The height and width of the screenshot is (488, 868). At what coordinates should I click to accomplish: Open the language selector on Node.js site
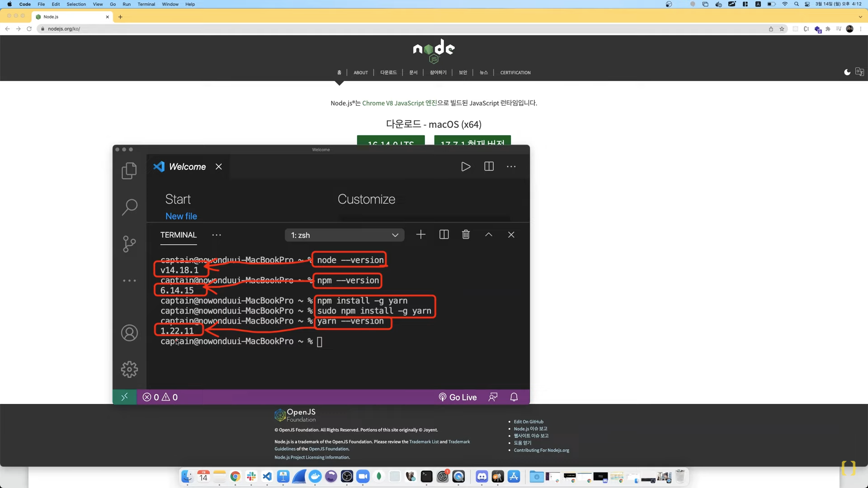[860, 72]
